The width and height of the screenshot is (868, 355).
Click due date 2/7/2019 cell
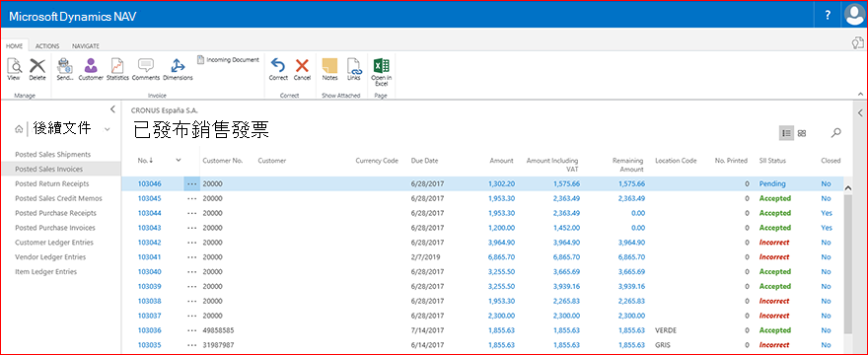[x=425, y=257]
